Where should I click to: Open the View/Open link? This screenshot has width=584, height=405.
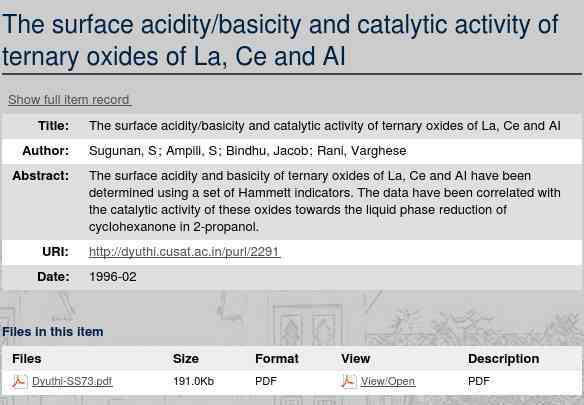388,382
